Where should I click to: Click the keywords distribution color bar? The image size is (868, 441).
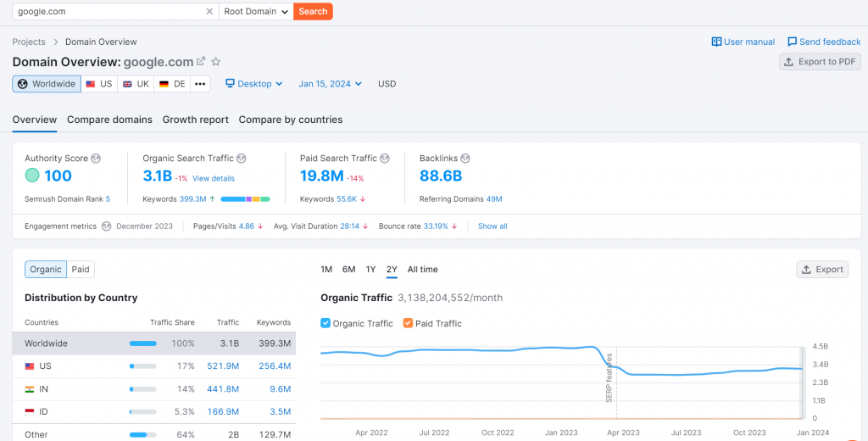245,199
